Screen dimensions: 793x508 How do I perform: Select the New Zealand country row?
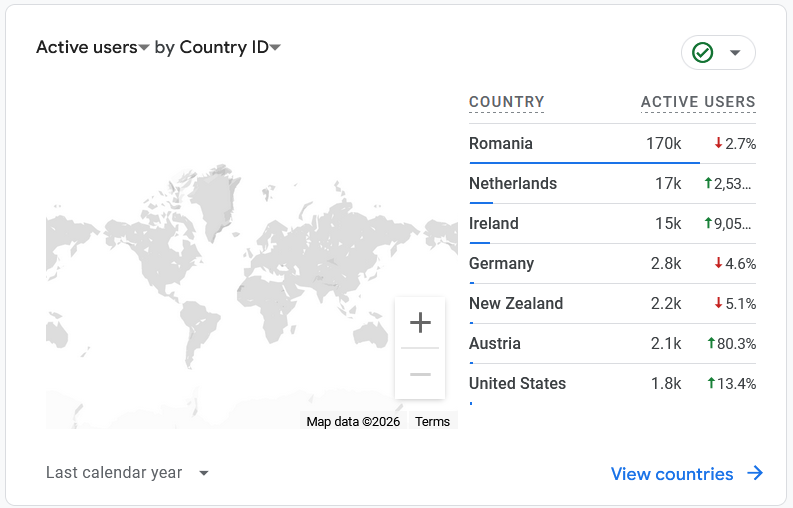[x=516, y=304]
